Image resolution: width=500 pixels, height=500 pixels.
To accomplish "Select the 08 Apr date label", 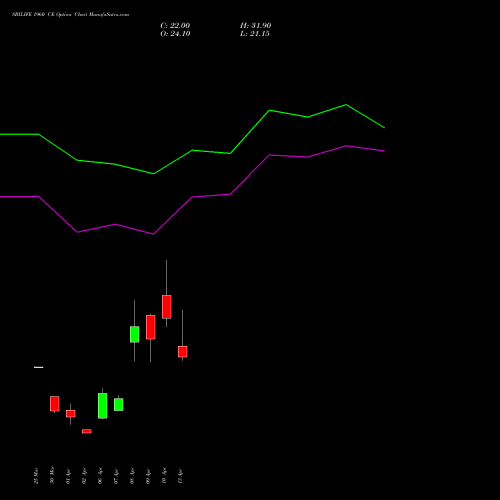I will [132, 476].
